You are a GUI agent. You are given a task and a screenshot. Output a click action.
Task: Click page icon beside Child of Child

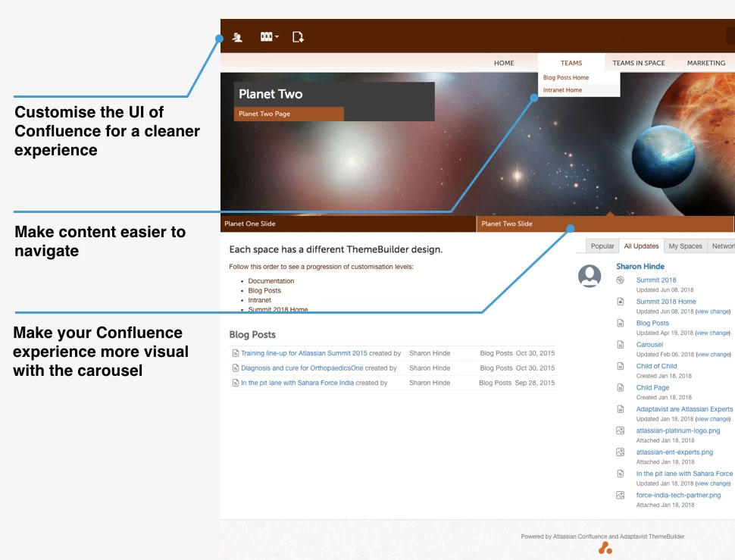[x=620, y=367]
